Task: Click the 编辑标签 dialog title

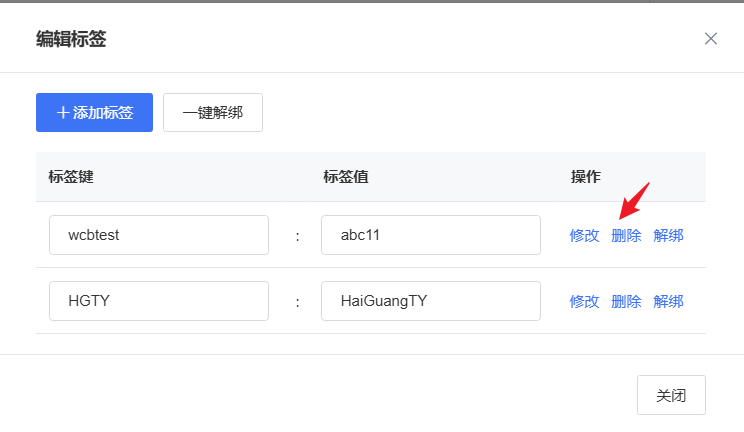Action: click(x=71, y=39)
